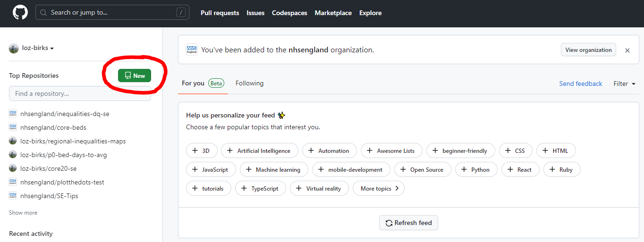
Task: Open the nhsengland/SE-Tips repository
Action: [x=49, y=196]
